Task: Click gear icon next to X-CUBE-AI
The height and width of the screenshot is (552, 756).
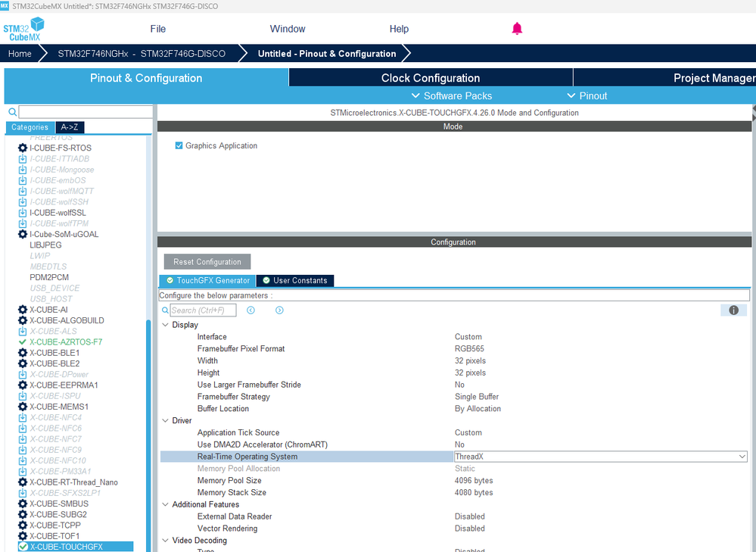Action: [23, 309]
